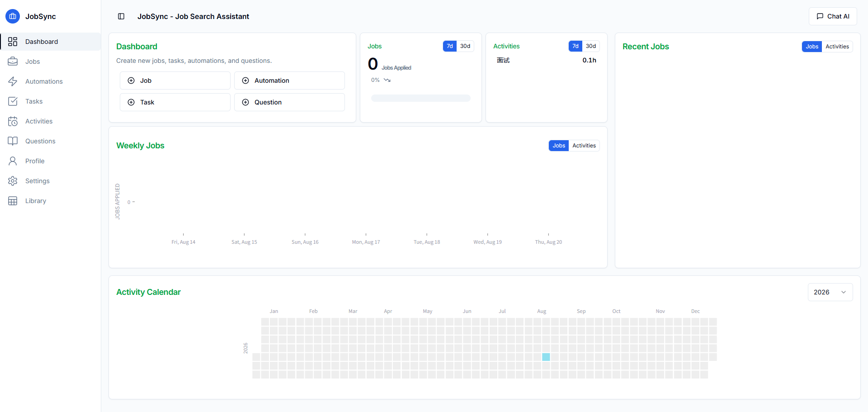Screen dimensions: 868x412
Task: Click the Thu, Aug 20 axis label
Action: point(548,242)
